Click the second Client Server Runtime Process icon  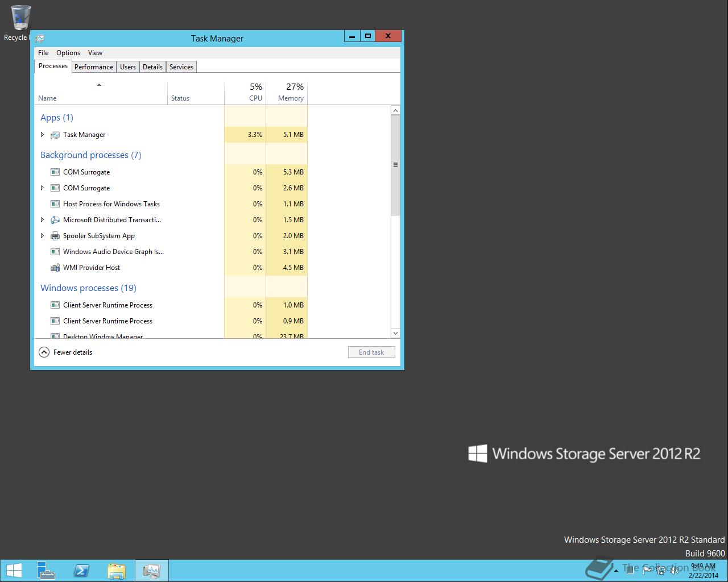[x=55, y=321]
